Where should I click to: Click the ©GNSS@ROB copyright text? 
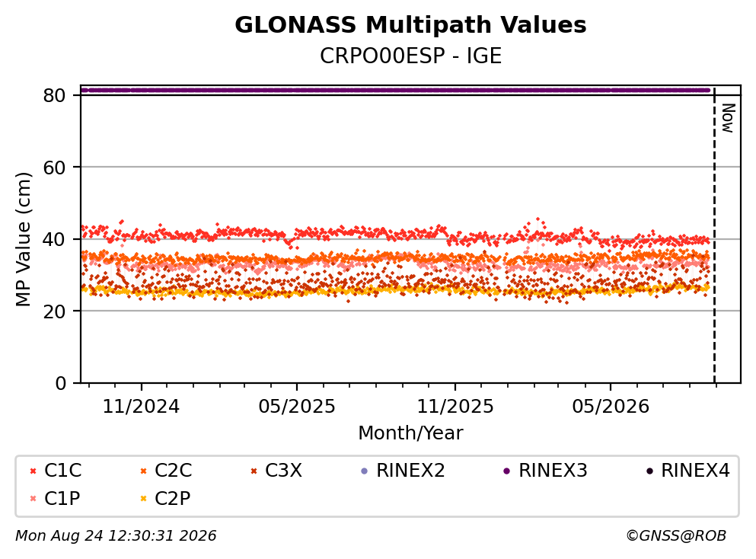pos(676,536)
